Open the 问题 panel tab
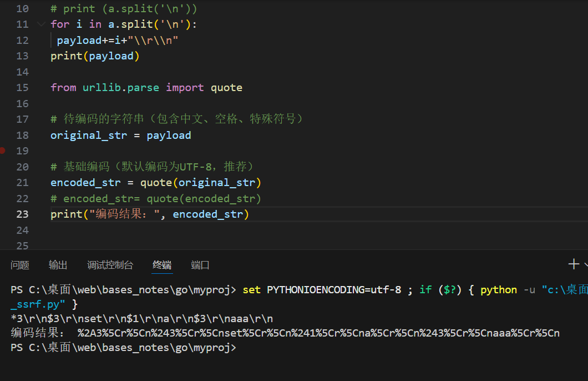The image size is (588, 381). click(x=20, y=265)
